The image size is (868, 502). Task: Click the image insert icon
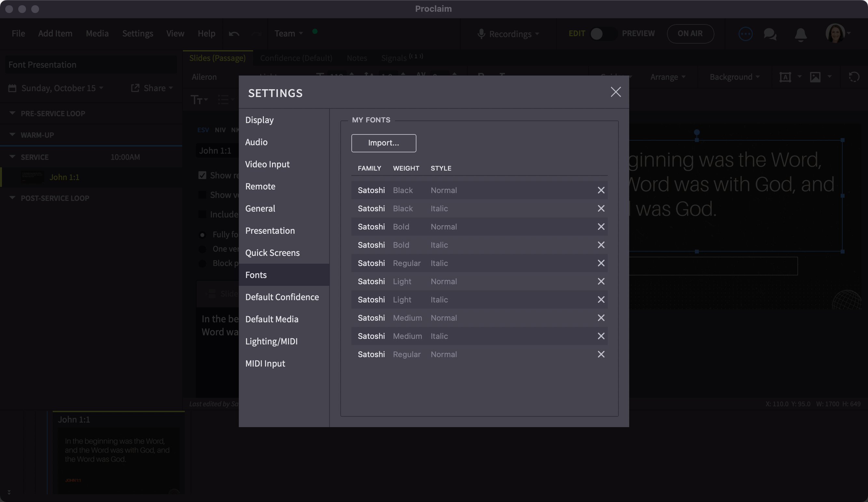815,77
